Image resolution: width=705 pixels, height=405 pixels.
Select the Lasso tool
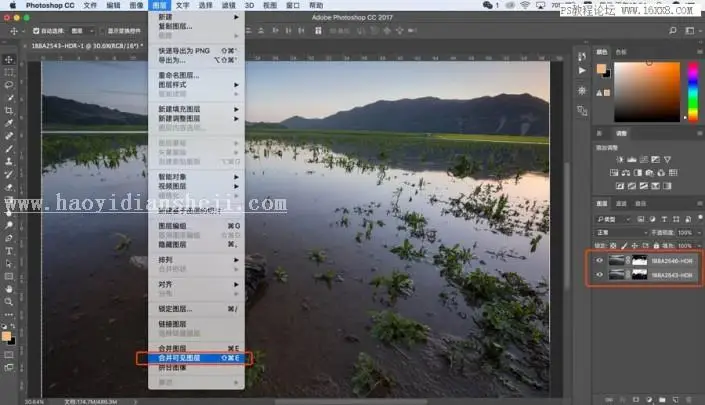[x=9, y=85]
